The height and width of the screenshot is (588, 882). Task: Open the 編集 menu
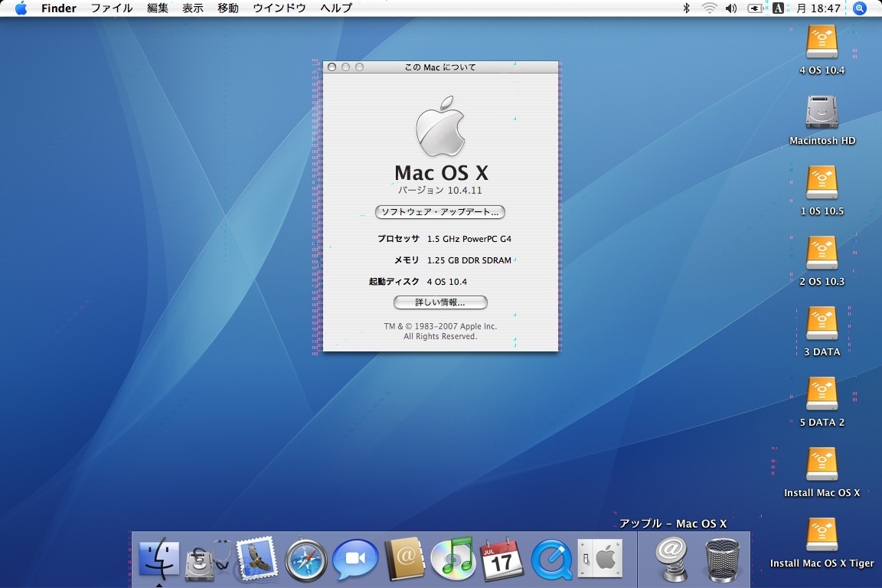click(158, 8)
